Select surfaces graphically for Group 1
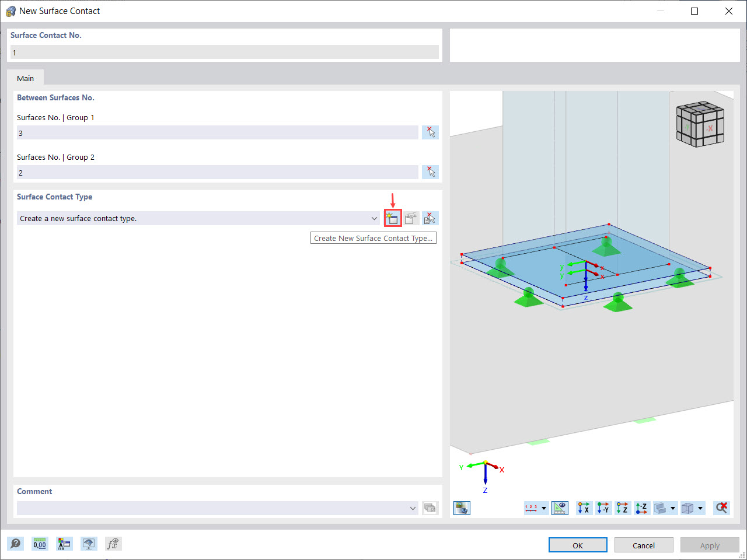Image resolution: width=747 pixels, height=560 pixels. point(430,132)
